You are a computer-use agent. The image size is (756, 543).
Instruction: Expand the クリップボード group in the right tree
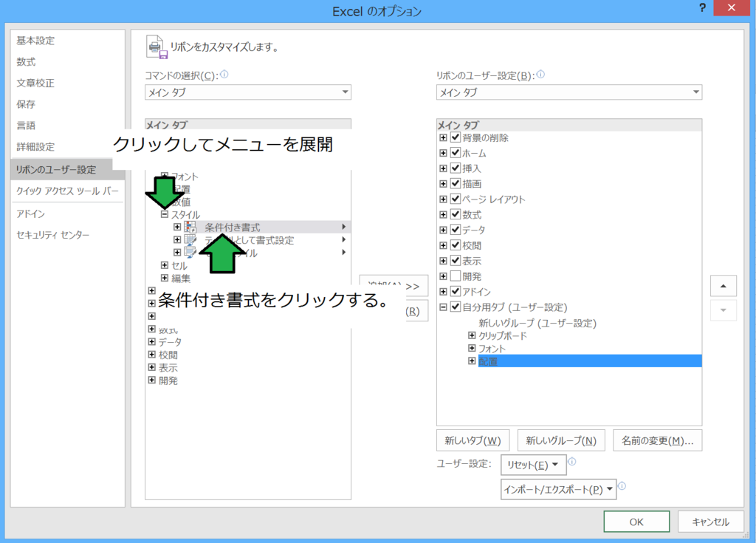point(472,335)
